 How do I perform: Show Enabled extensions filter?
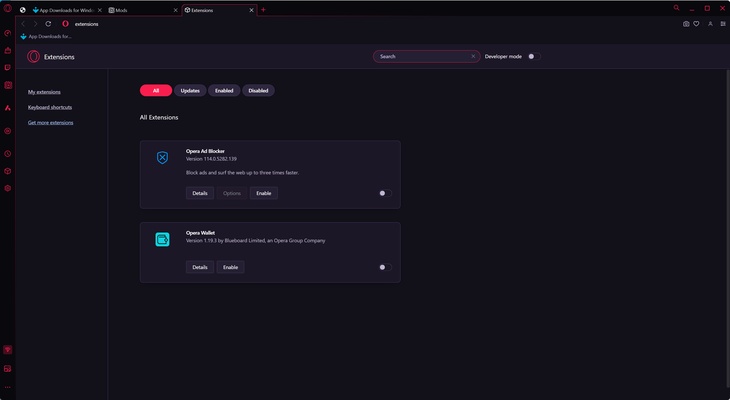pyautogui.click(x=224, y=91)
